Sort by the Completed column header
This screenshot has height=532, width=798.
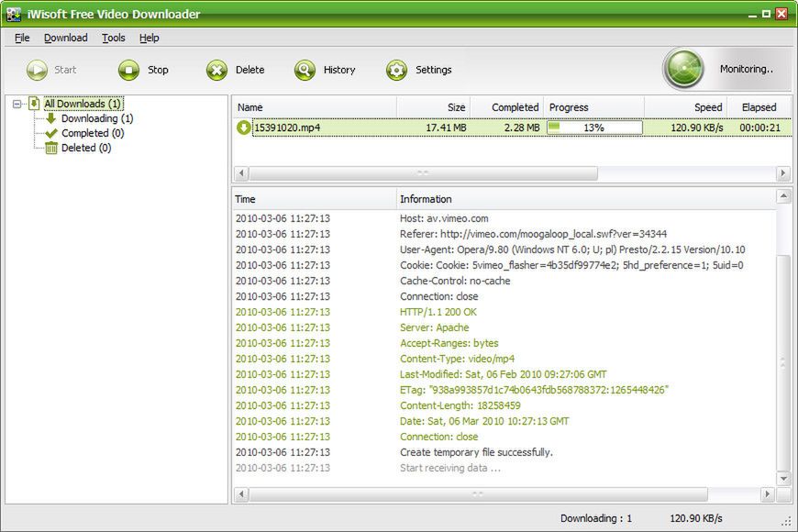coord(507,107)
